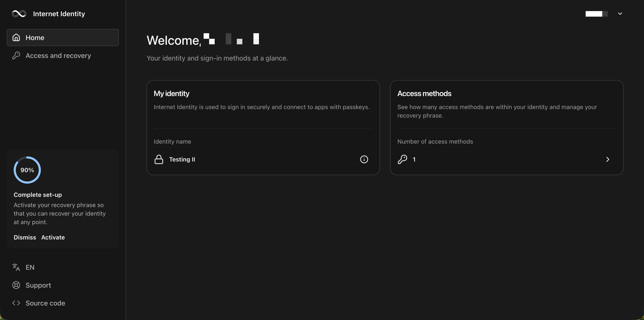Click the 90% setup progress ring
The image size is (644, 320).
(x=27, y=170)
